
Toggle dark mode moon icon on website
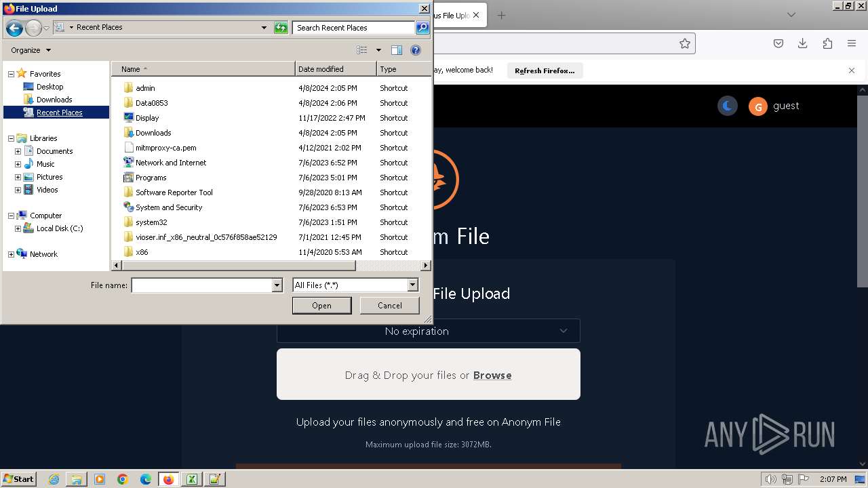[727, 106]
